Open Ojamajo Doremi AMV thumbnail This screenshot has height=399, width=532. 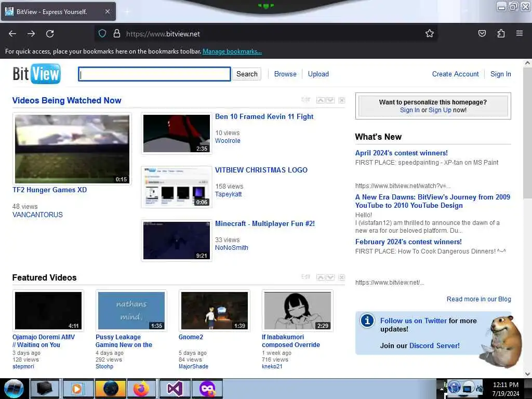(48, 311)
